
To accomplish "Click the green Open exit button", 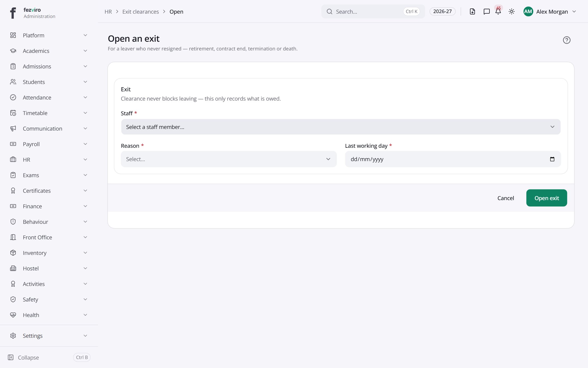I will (x=547, y=198).
